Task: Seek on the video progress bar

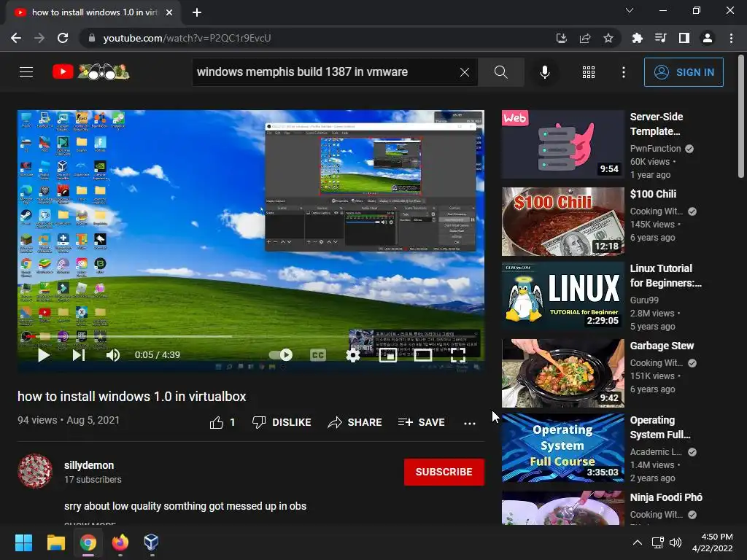Action: [251, 336]
